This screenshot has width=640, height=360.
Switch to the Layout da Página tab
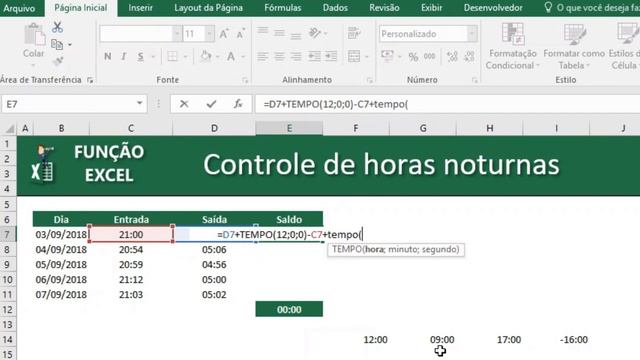(208, 8)
